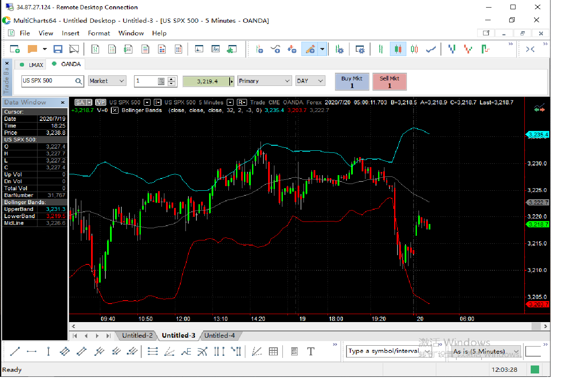Select the Vertical Line drawing tool
The width and height of the screenshot is (572, 392).
tap(48, 352)
